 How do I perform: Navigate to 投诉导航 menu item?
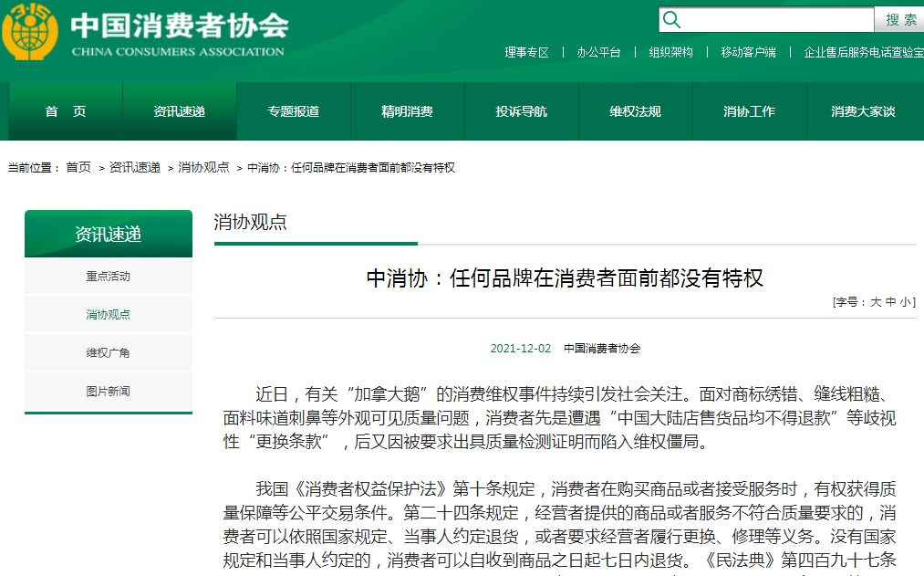pyautogui.click(x=522, y=111)
